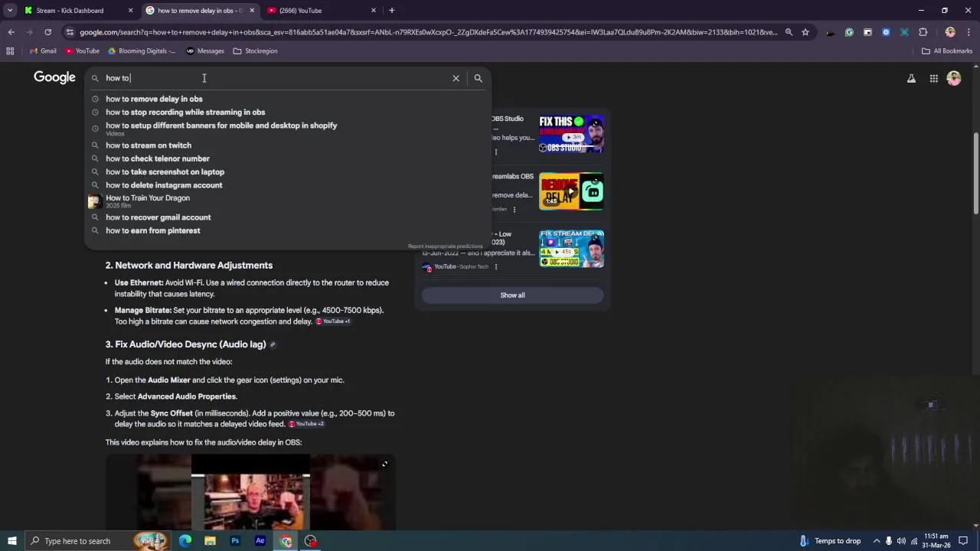Play the embedded audio/video delay video
This screenshot has height=551, width=980.
point(250,494)
